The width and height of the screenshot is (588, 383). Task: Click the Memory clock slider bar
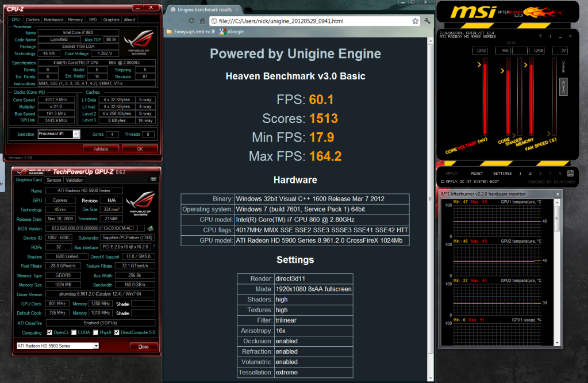531,97
